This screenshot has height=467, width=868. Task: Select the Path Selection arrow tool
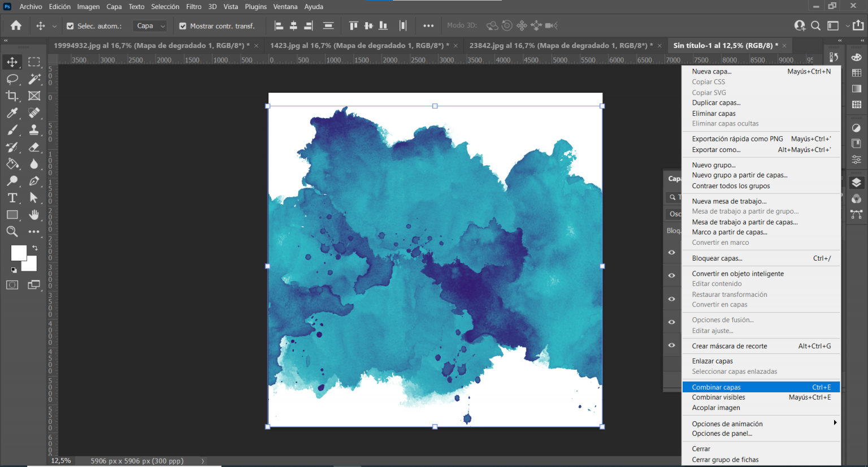[x=34, y=197]
